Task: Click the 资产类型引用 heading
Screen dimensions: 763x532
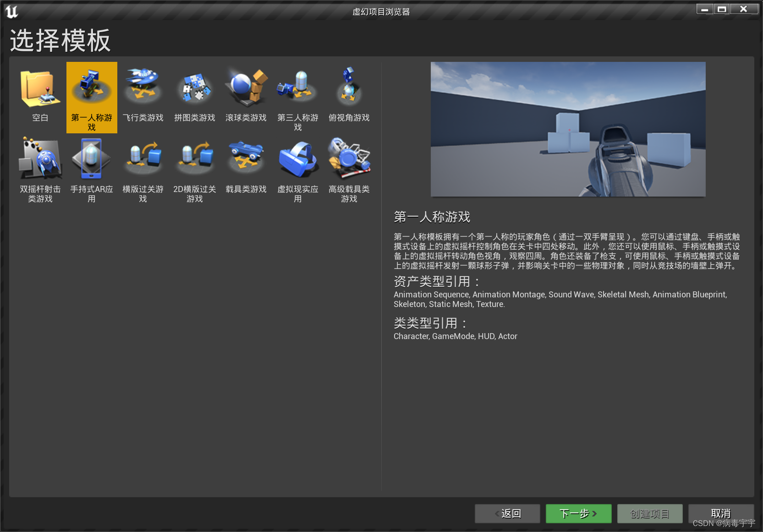Action: 437,281
